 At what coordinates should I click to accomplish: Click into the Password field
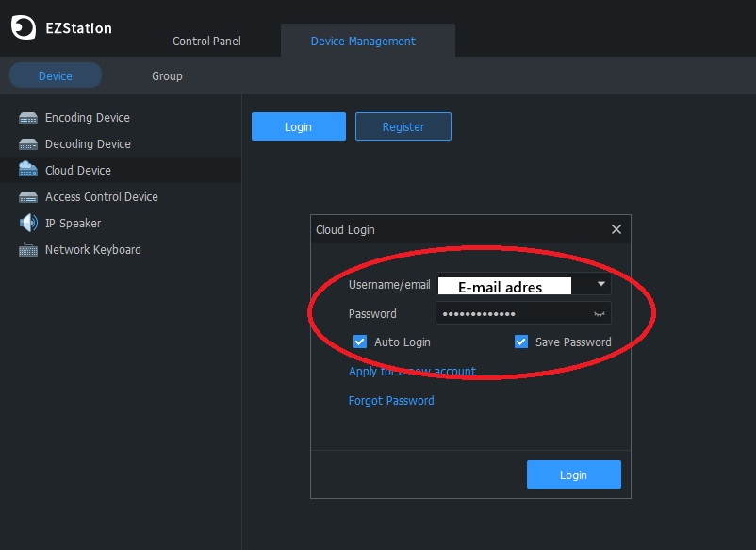coord(509,314)
